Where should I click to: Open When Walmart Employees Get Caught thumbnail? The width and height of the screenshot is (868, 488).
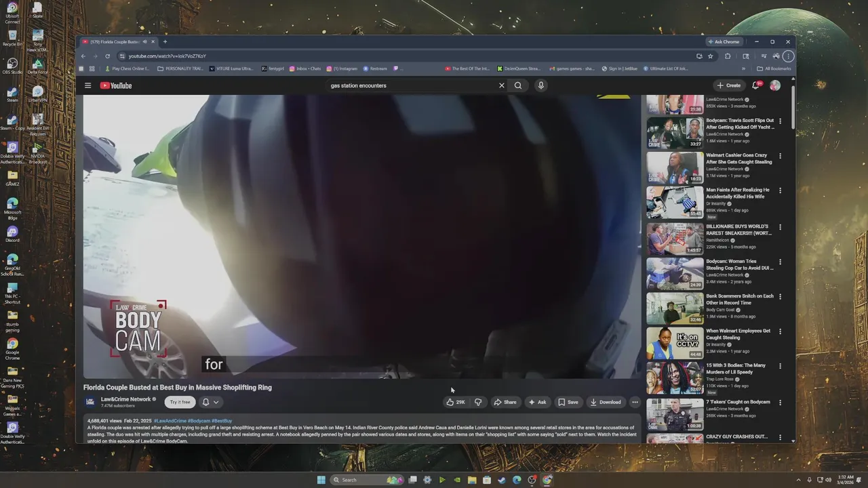[x=675, y=343]
